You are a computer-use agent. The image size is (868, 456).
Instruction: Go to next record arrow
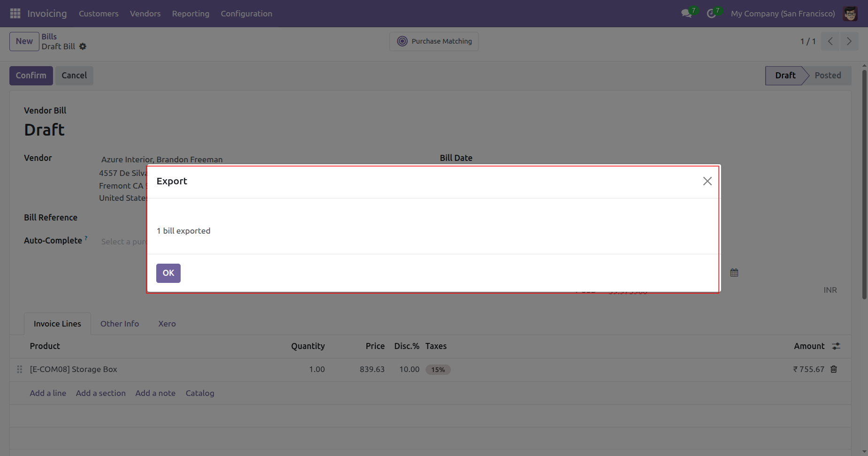tap(849, 41)
